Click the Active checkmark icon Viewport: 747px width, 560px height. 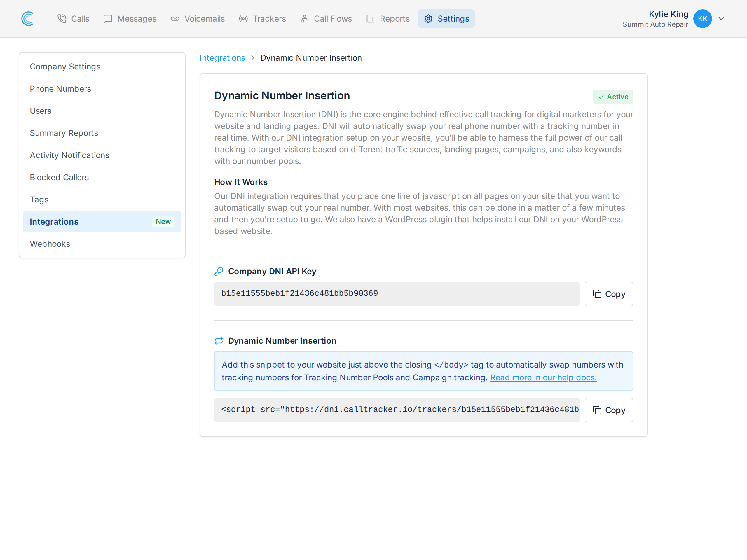pyautogui.click(x=601, y=97)
